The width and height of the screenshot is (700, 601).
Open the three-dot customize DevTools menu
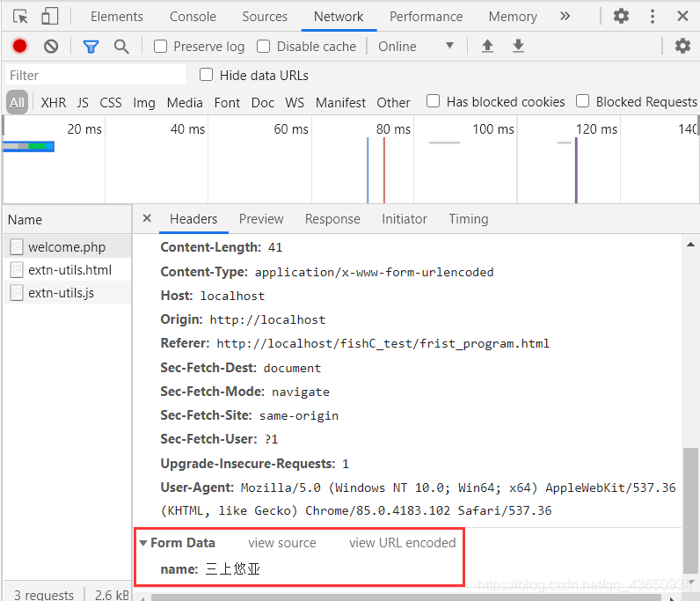coord(653,16)
